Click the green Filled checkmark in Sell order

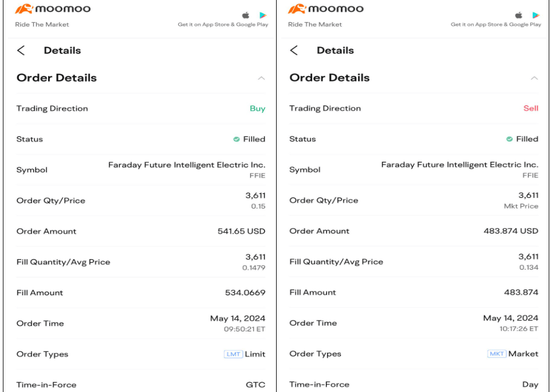click(x=510, y=139)
